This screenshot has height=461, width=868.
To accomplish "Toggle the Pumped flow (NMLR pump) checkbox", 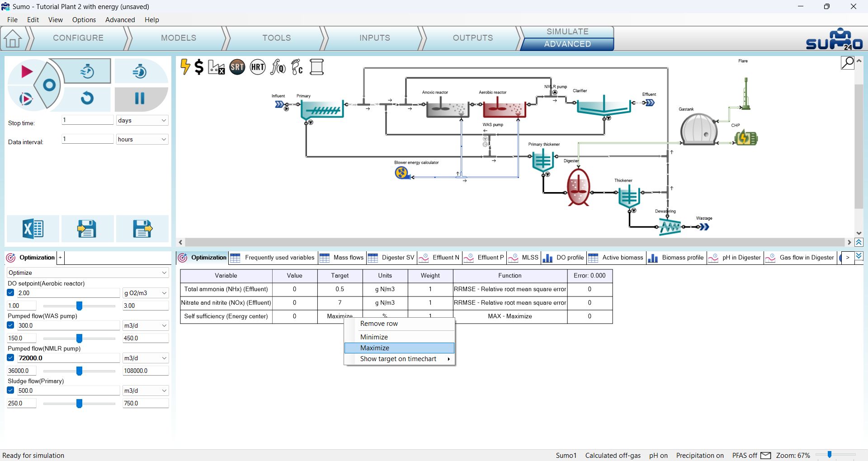I will (x=11, y=358).
